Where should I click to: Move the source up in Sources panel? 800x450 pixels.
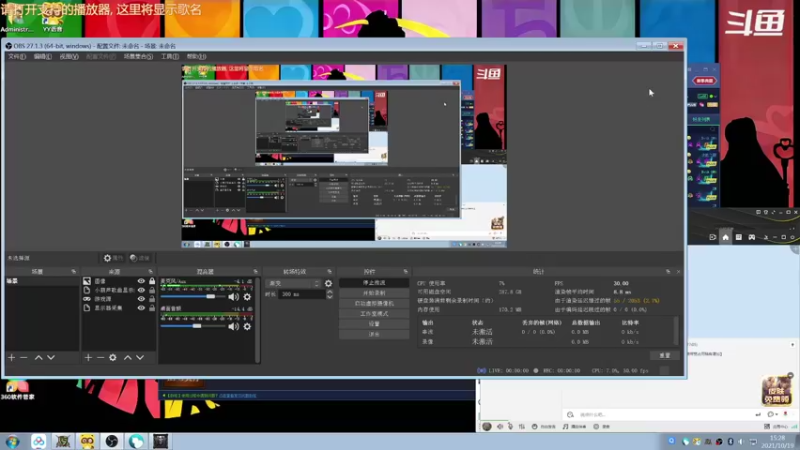click(x=128, y=358)
